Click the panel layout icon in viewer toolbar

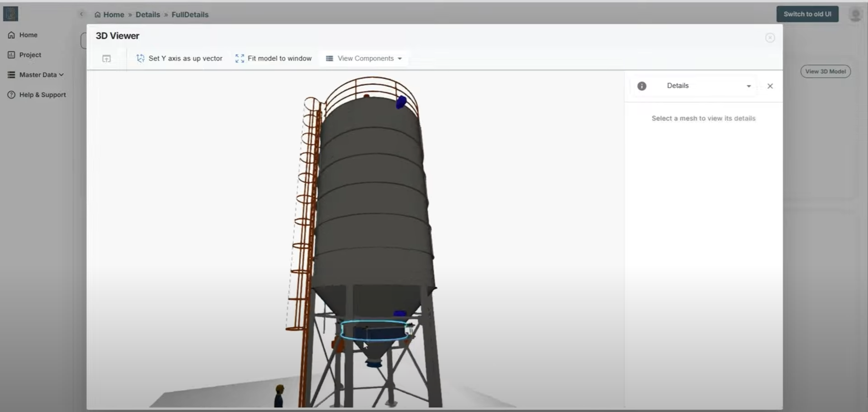(x=107, y=59)
